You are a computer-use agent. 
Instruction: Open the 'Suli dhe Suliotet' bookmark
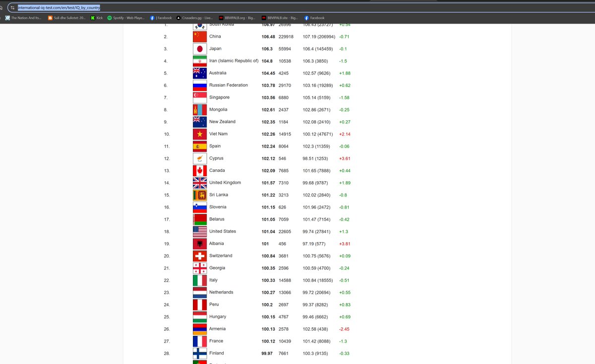pyautogui.click(x=67, y=18)
